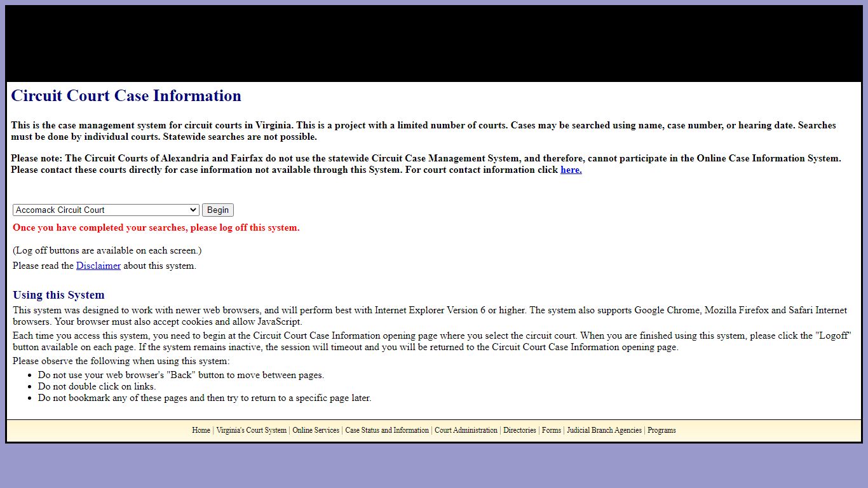Click the '(Log off buttons are available on each screen.)' text
Image resolution: width=868 pixels, height=488 pixels.
click(107, 250)
